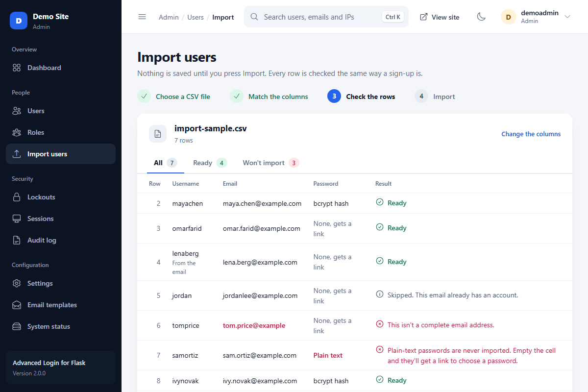Click Ready check icon for ivynovak row

[379, 380]
